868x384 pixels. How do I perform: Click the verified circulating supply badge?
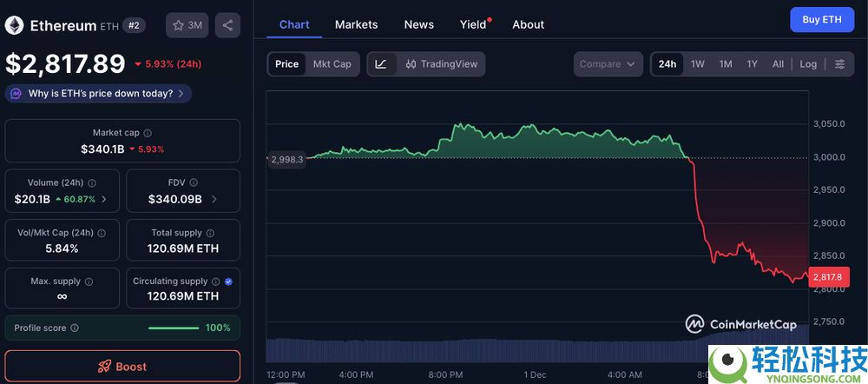pos(228,281)
